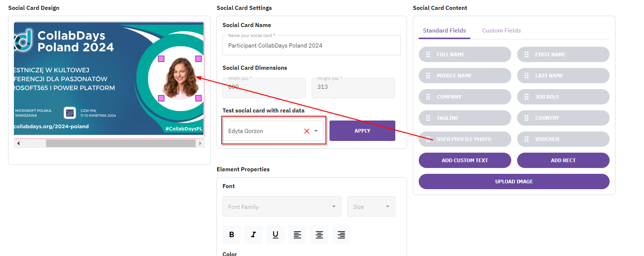Click the card design horizontal scrollbar thumb

[121, 144]
